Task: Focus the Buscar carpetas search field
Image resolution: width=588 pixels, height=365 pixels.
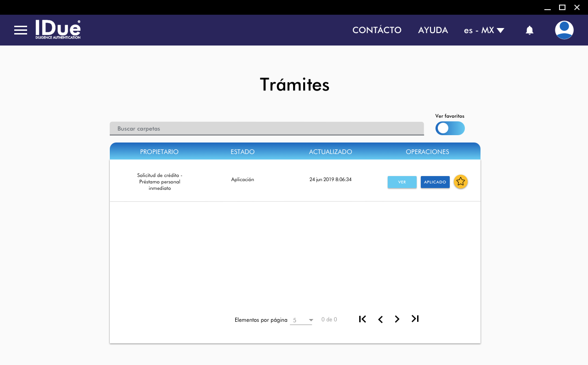Action: (266, 129)
